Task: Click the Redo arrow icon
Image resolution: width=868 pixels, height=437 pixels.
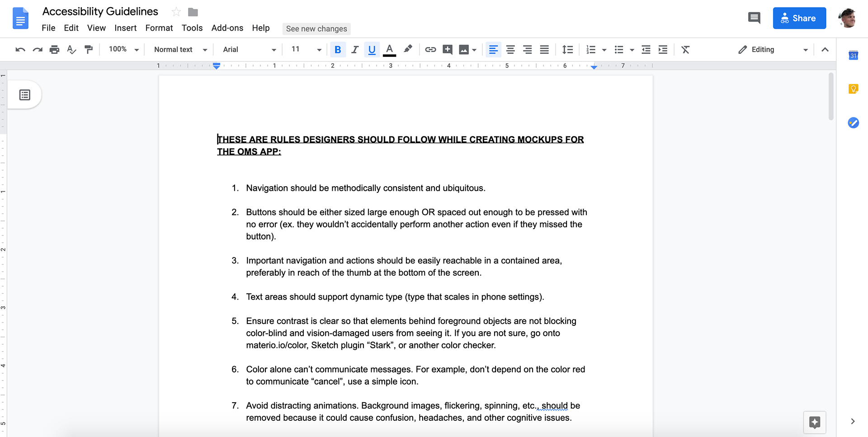Action: coord(38,50)
